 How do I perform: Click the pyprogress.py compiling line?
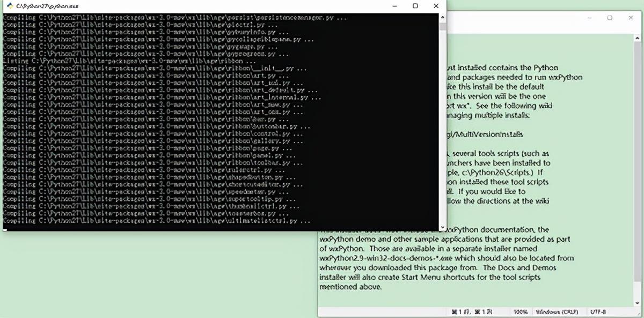click(x=146, y=54)
